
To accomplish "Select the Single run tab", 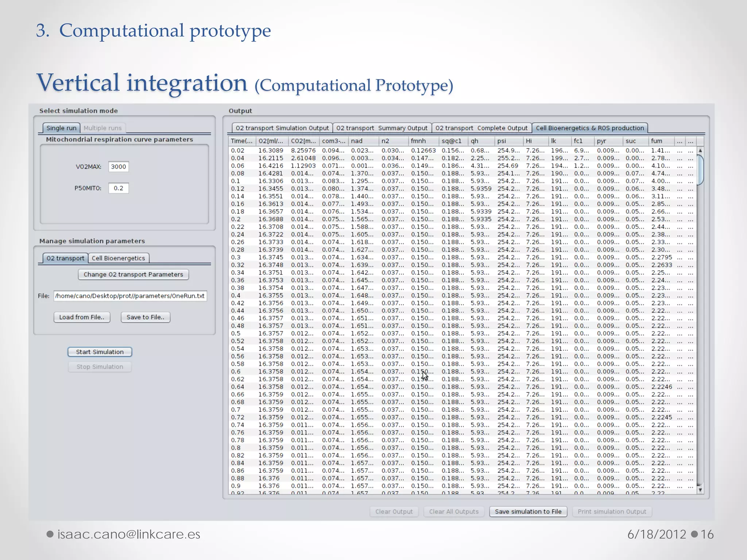I will click(61, 128).
